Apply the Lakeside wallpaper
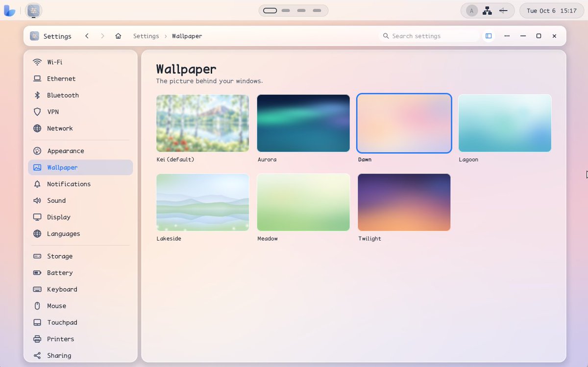 [x=203, y=202]
